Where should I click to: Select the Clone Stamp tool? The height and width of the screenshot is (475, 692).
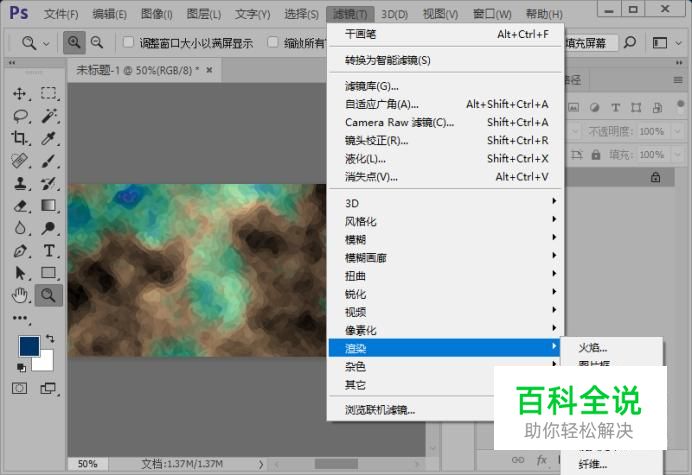pos(19,184)
